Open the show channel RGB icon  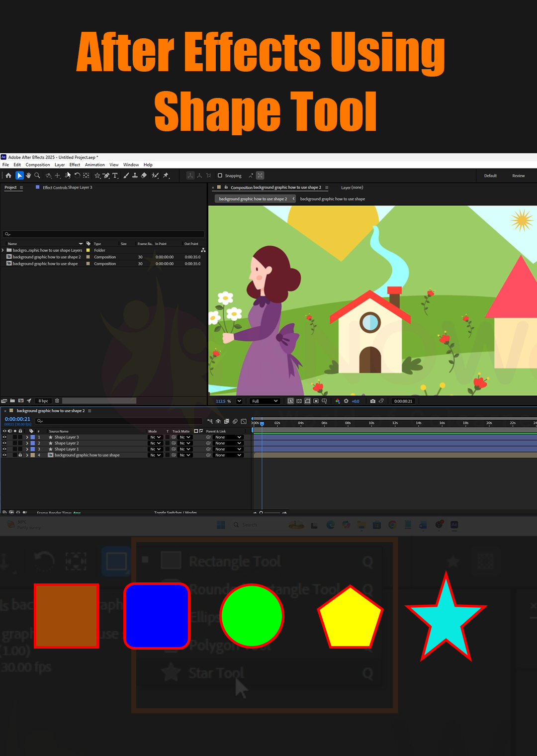[337, 401]
